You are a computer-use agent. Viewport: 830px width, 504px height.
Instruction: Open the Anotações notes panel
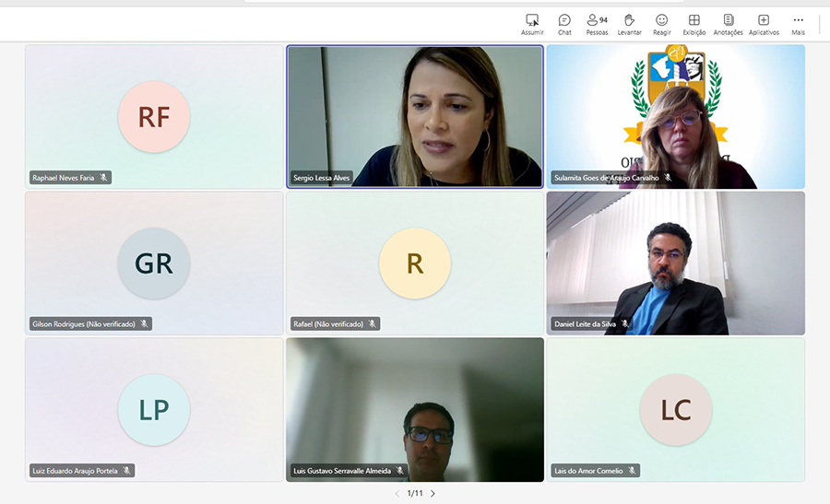728,20
